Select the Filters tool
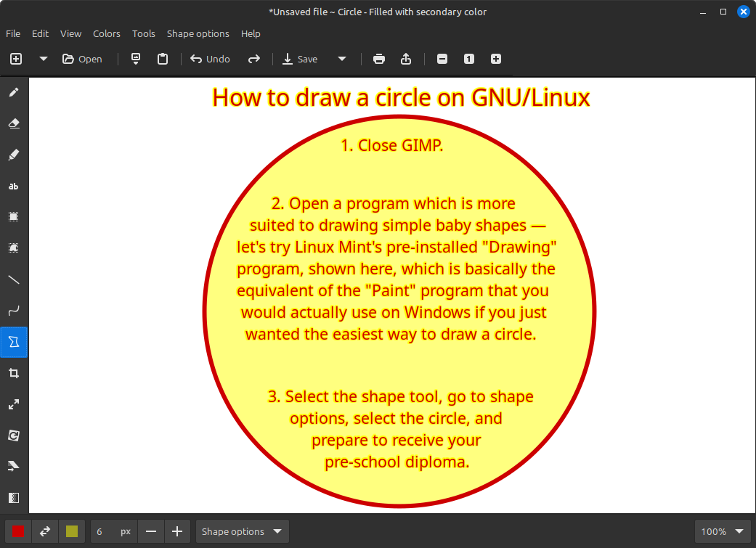Screen dimensions: 756x548 [14, 498]
